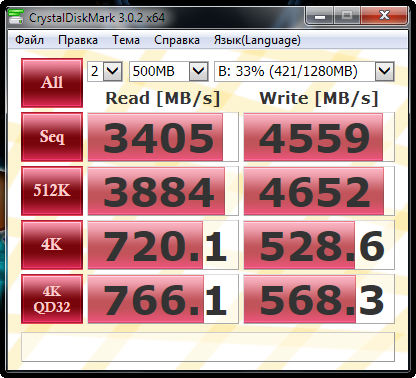Open the Тема menu
This screenshot has width=416, height=378.
[x=126, y=40]
